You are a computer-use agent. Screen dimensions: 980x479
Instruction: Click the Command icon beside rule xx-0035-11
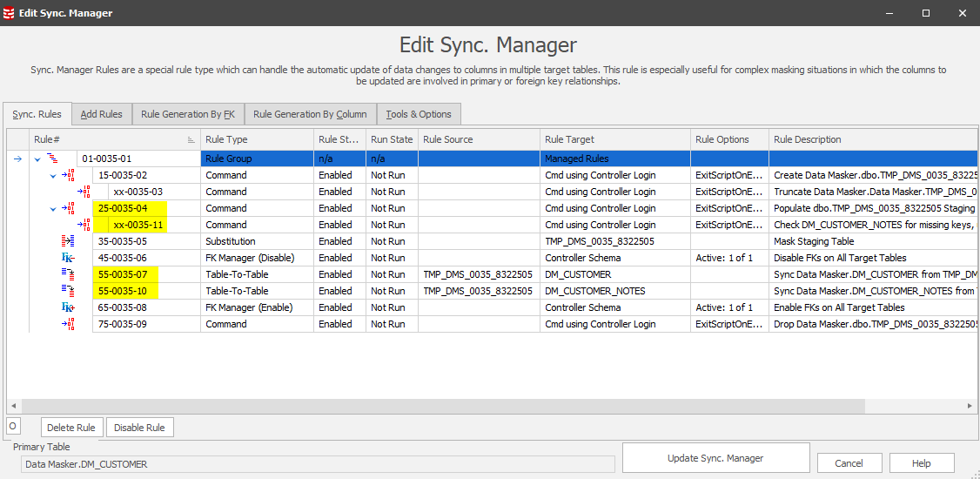pos(84,225)
